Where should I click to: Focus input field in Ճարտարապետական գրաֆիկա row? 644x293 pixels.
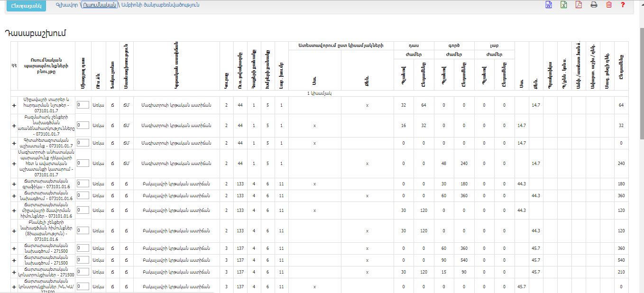83,183
